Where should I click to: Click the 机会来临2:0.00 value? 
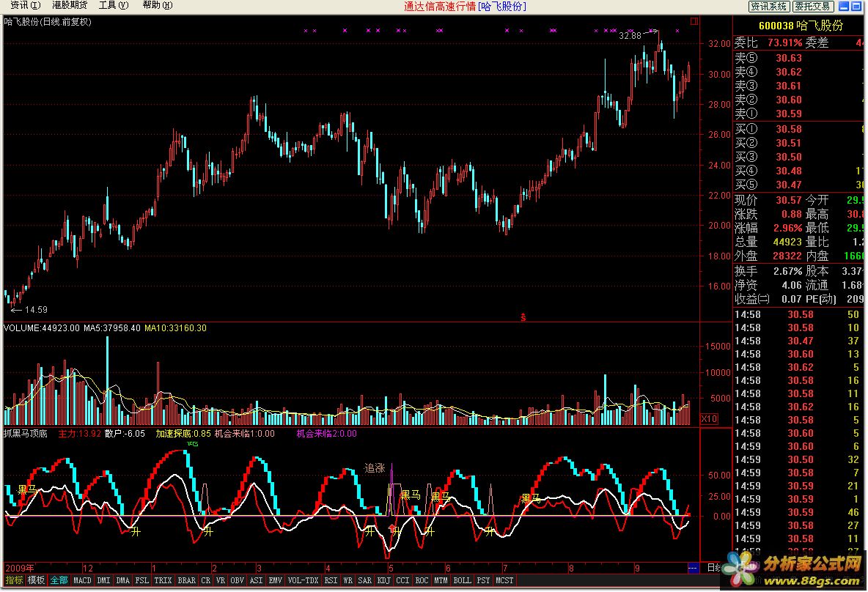click(327, 434)
